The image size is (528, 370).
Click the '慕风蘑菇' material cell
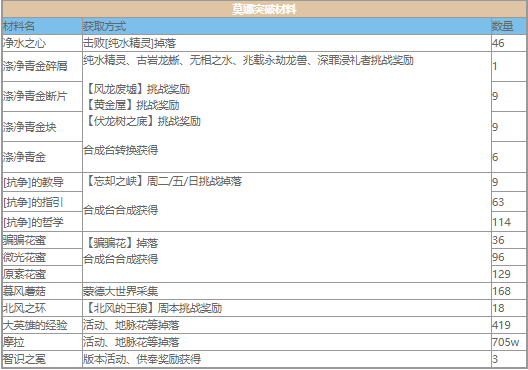click(x=42, y=291)
